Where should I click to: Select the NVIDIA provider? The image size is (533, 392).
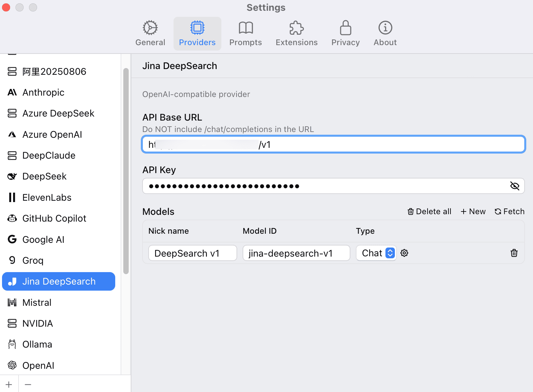pyautogui.click(x=59, y=323)
